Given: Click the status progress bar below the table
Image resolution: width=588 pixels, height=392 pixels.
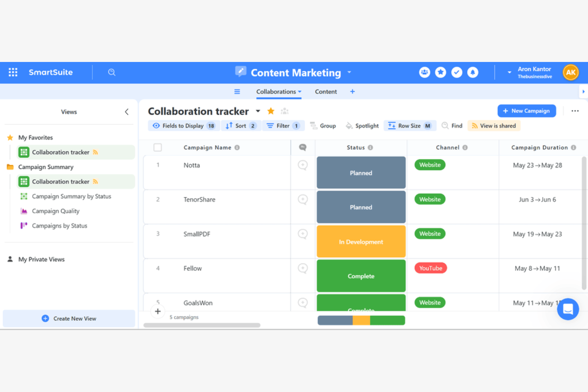Looking at the screenshot, I should click(361, 320).
